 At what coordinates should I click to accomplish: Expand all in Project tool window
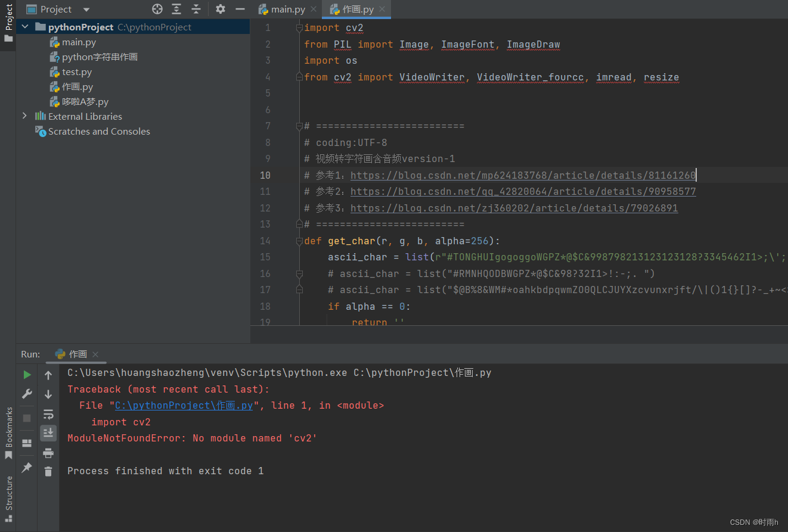click(x=176, y=9)
